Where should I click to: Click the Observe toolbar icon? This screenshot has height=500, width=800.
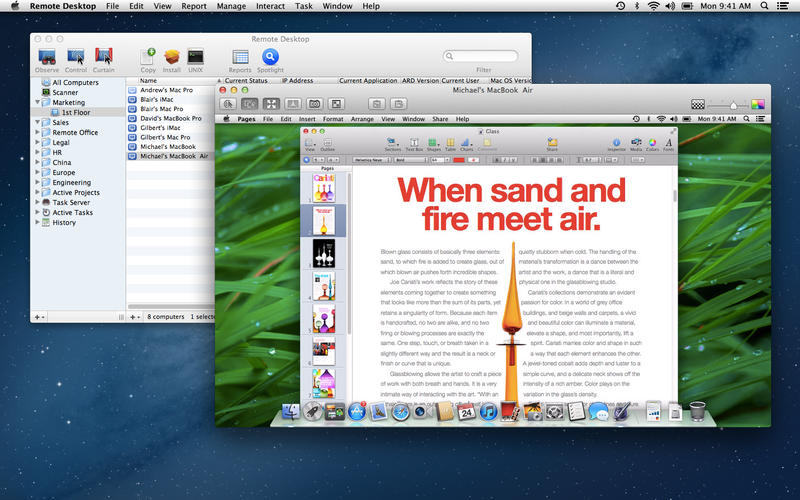tap(47, 57)
